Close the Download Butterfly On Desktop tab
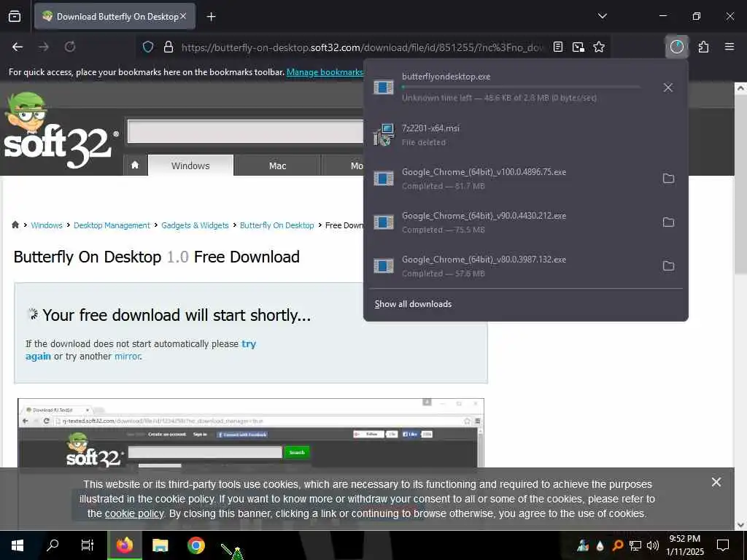Screen dimensions: 747x560 point(183,16)
